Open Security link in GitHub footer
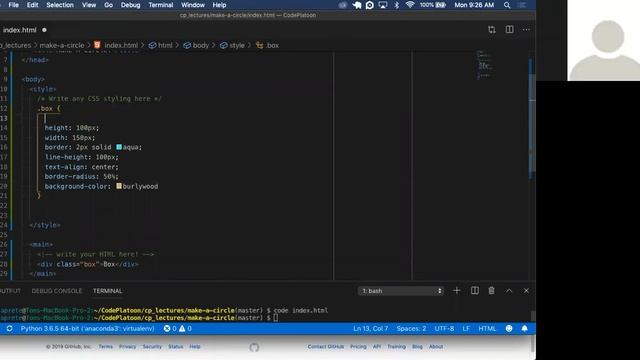 [152, 347]
